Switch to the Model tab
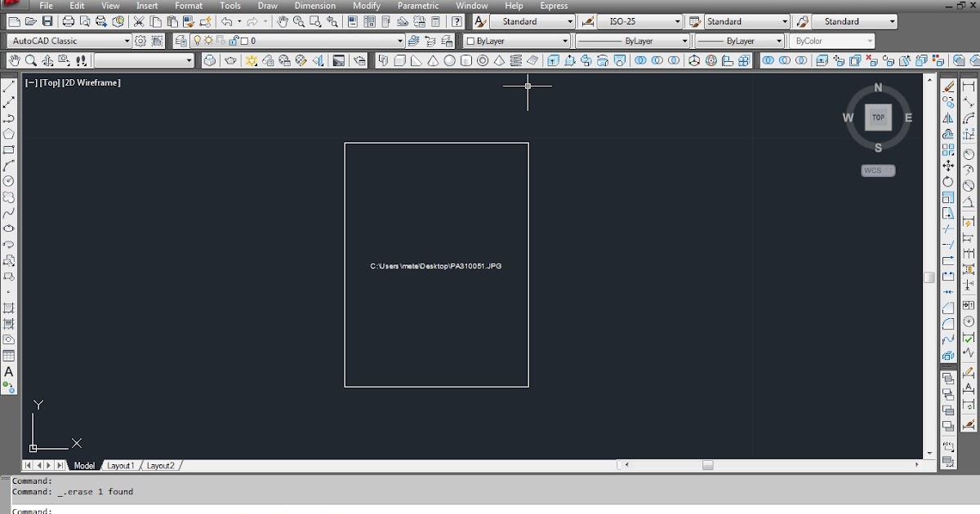 pyautogui.click(x=84, y=466)
